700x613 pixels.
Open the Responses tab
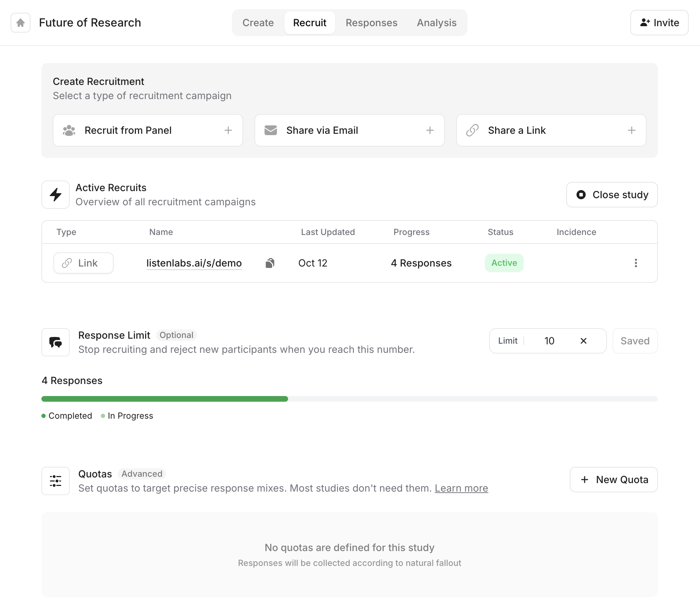(371, 23)
